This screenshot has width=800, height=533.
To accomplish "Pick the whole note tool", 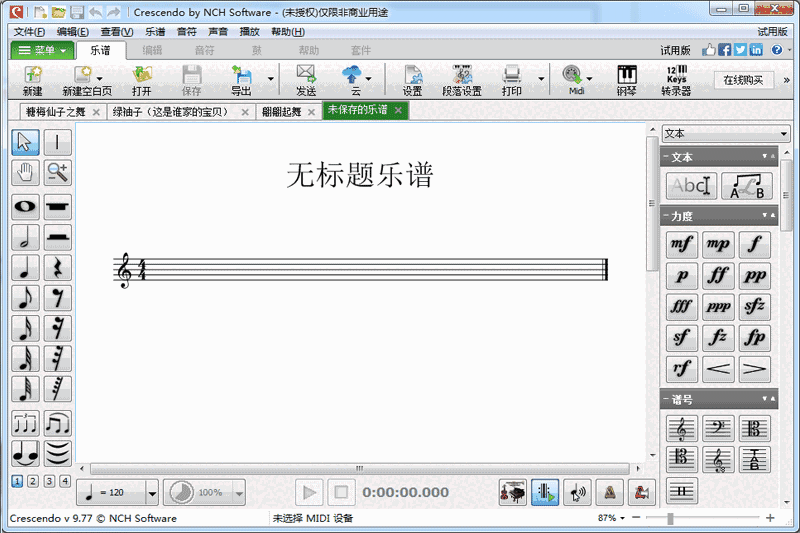I will pos(25,207).
